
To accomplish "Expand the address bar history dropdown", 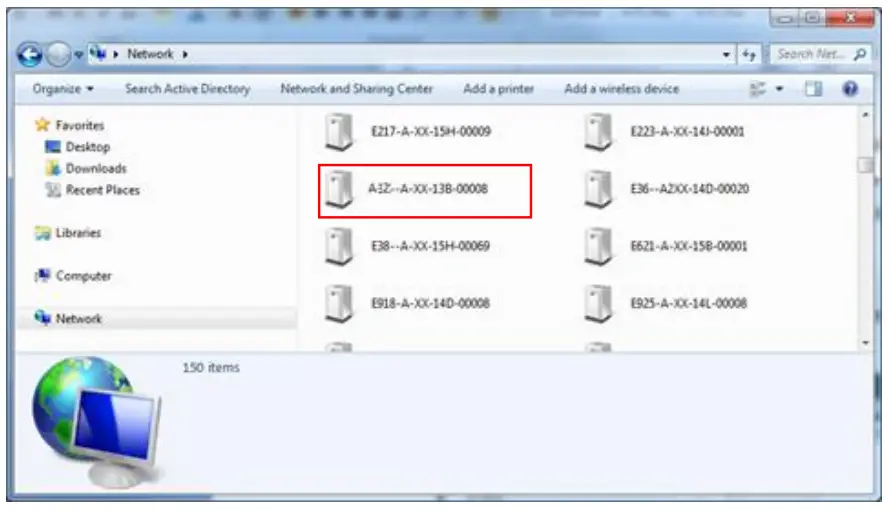I will (x=727, y=54).
